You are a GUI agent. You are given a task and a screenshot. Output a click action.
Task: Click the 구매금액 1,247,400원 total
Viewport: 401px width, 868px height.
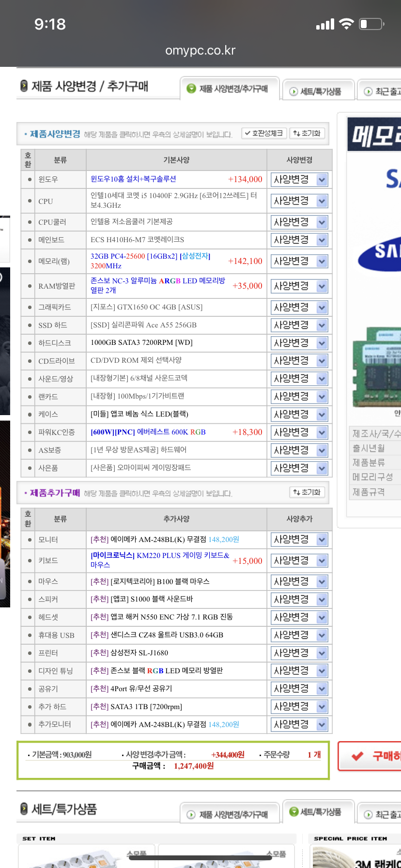pos(173,766)
